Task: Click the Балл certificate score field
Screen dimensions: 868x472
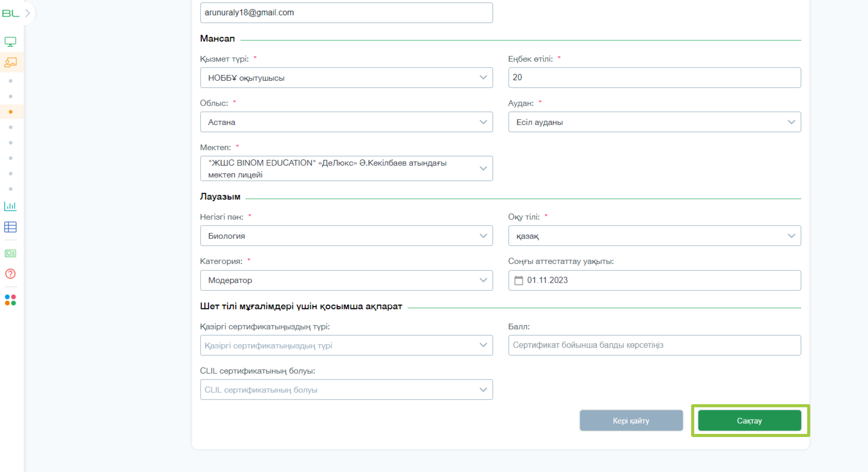Action: point(654,345)
